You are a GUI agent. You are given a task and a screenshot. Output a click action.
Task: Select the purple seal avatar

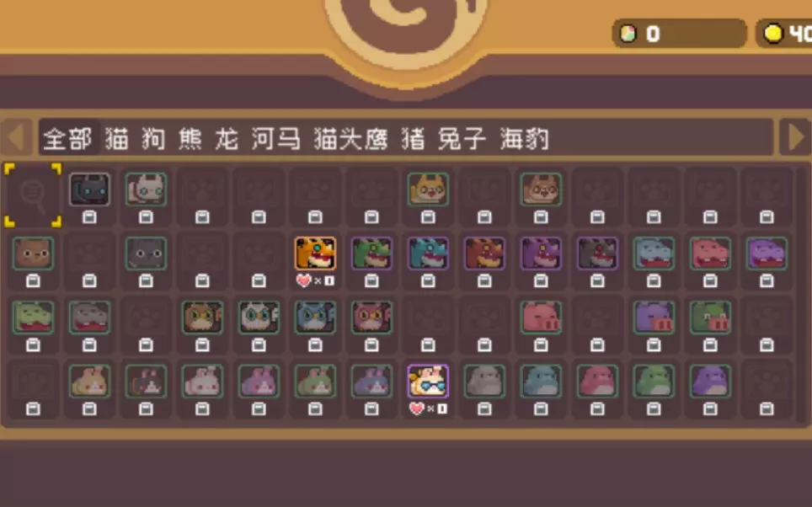pyautogui.click(x=710, y=381)
